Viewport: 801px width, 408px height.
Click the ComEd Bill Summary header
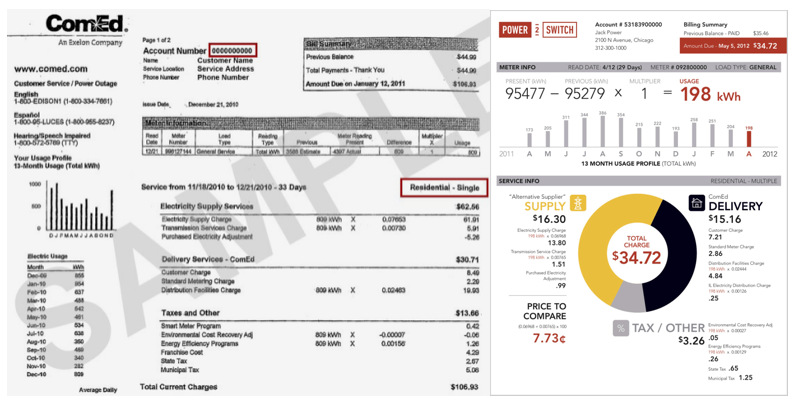pyautogui.click(x=391, y=44)
